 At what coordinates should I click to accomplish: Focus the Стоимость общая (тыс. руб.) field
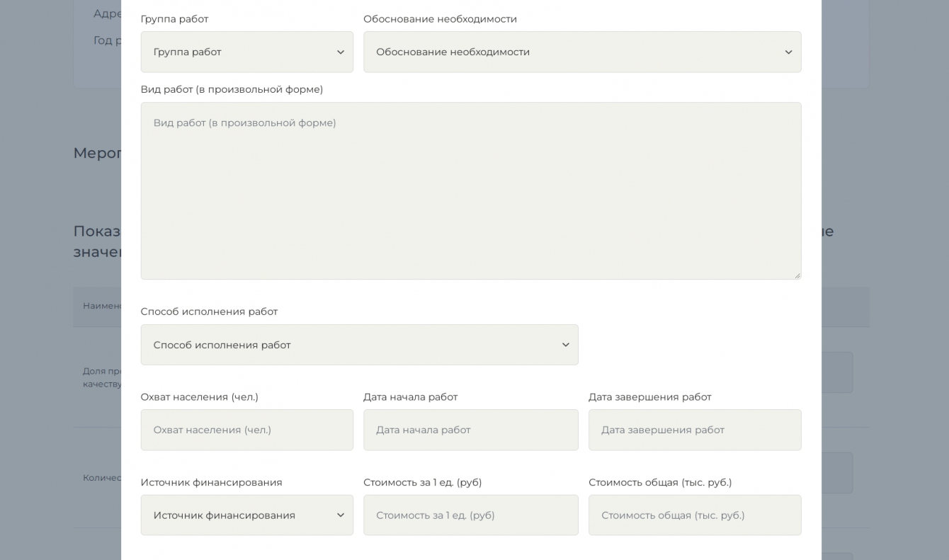[x=694, y=515]
